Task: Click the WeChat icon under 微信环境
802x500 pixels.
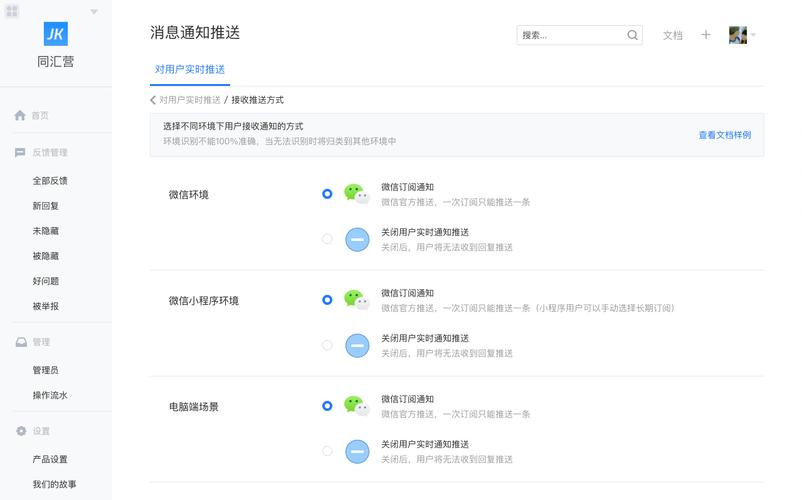Action: (356, 194)
